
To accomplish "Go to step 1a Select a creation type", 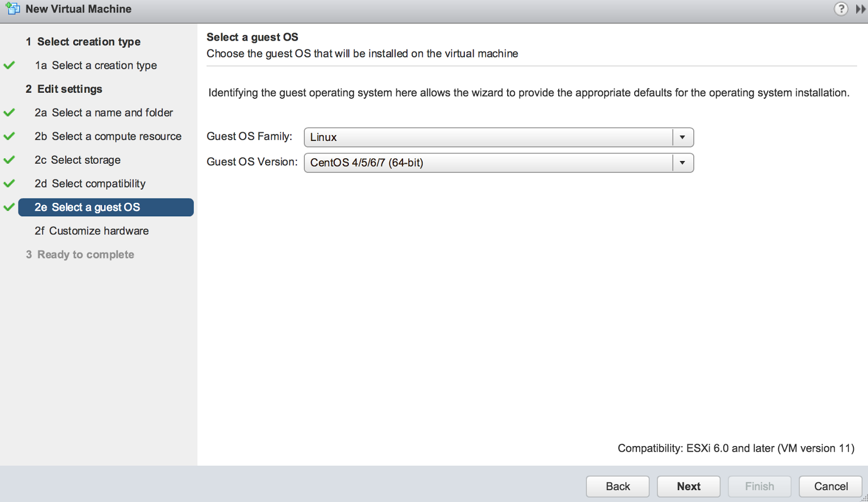I will tap(96, 65).
